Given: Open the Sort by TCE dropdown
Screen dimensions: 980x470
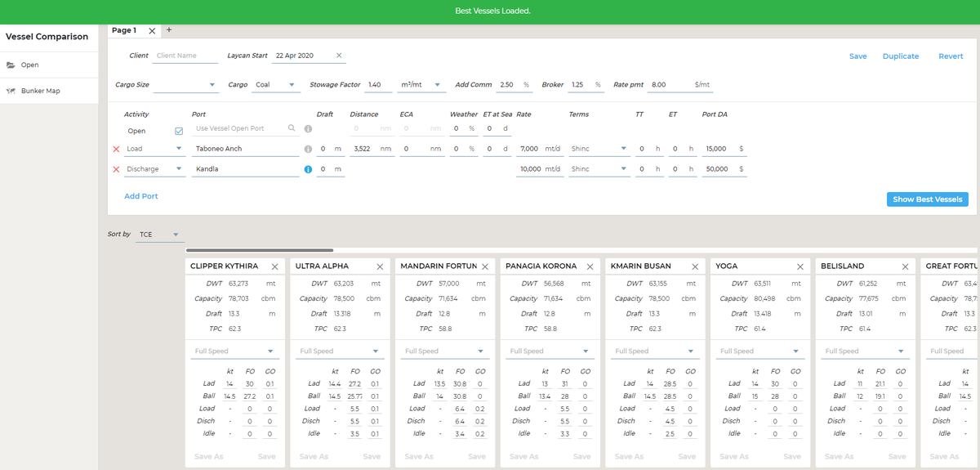Looking at the screenshot, I should (x=160, y=235).
